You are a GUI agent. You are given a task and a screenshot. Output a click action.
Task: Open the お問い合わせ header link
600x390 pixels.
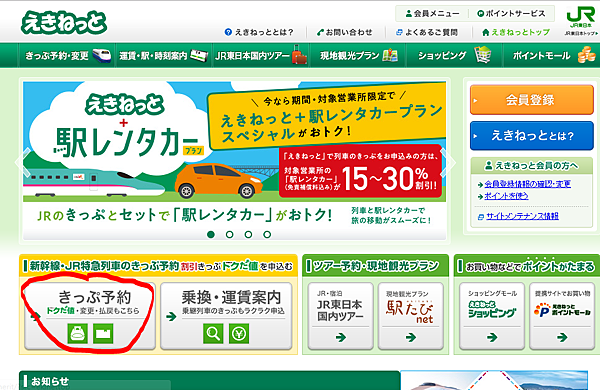click(x=344, y=32)
